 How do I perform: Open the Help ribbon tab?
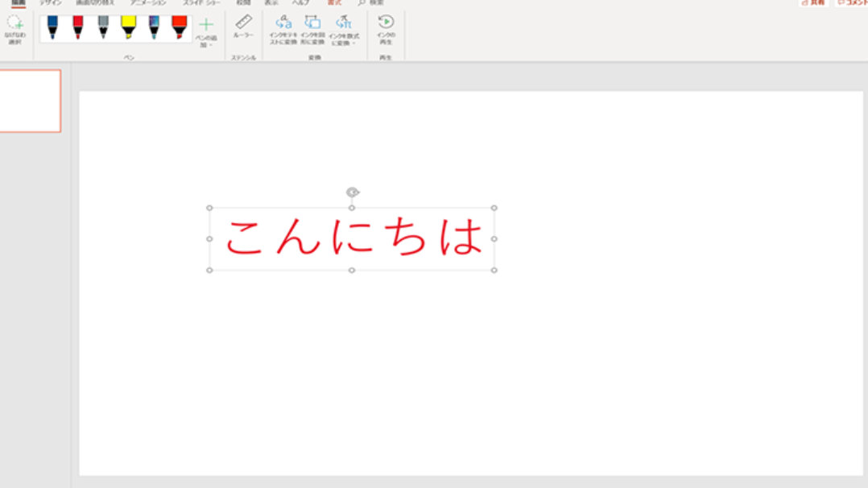click(x=300, y=2)
